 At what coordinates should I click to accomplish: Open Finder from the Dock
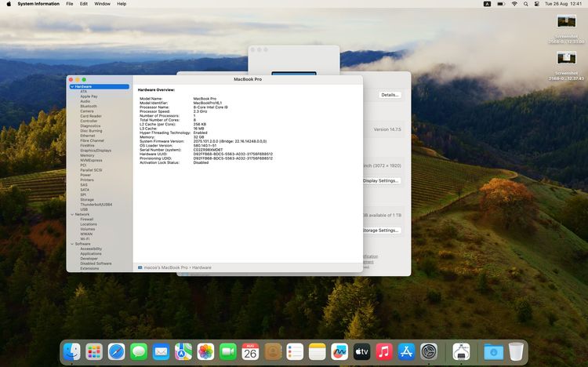71,352
